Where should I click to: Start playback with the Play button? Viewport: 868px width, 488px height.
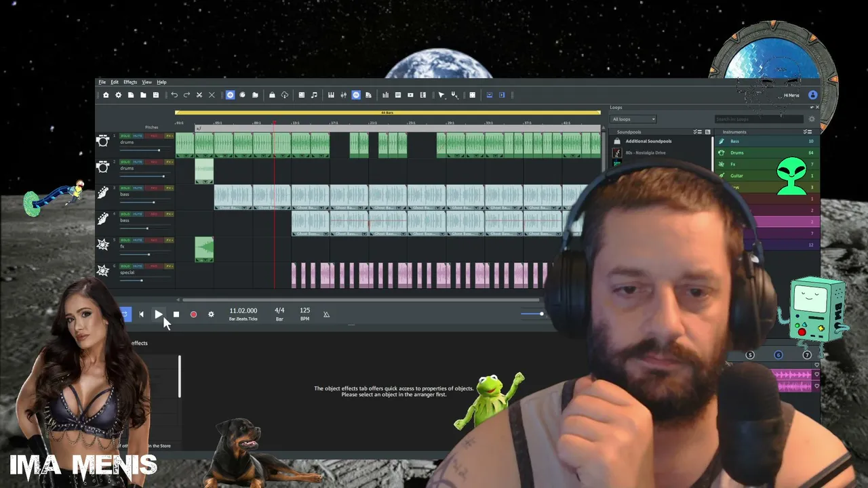[158, 314]
